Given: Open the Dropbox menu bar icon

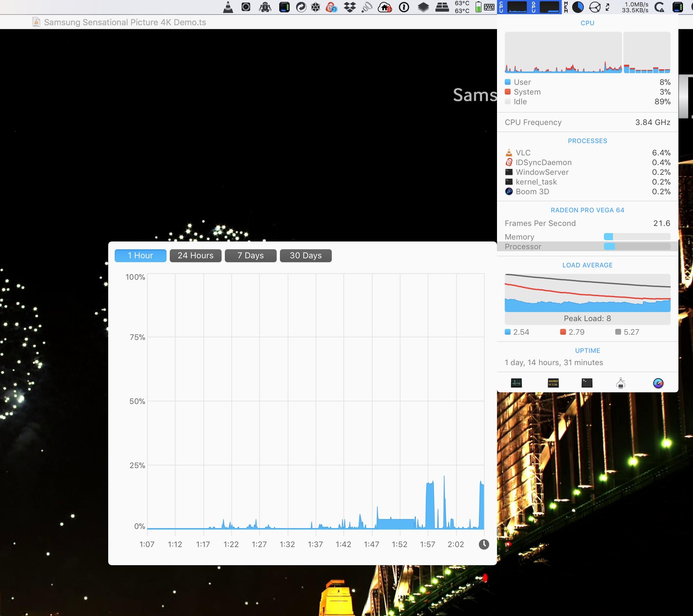Looking at the screenshot, I should pyautogui.click(x=350, y=7).
